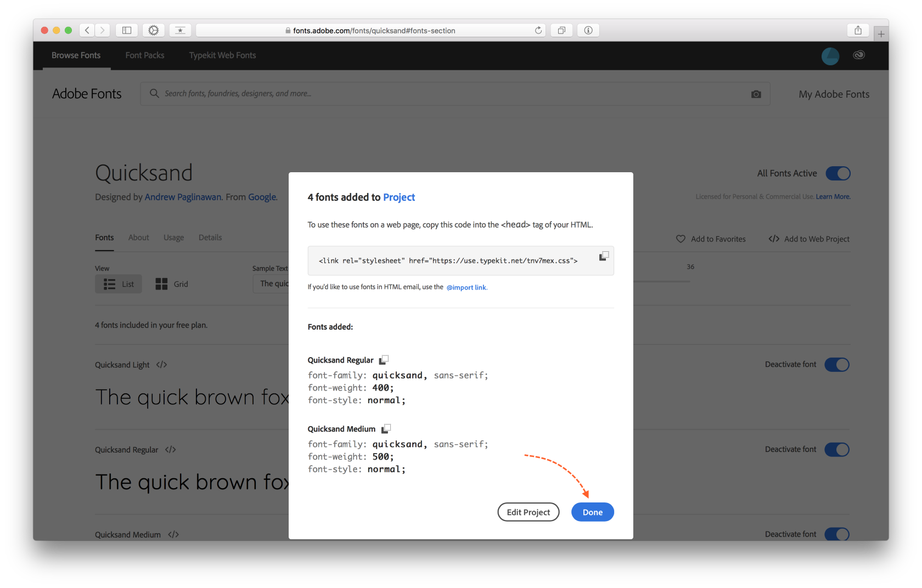Click the Edit Project button

click(x=529, y=512)
